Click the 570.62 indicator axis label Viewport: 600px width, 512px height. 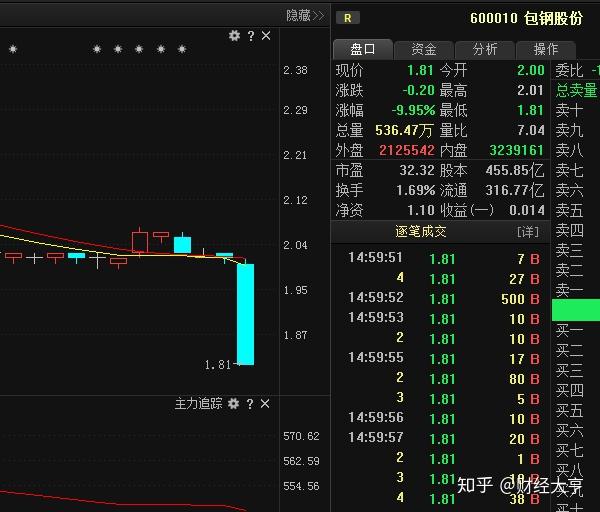point(301,436)
